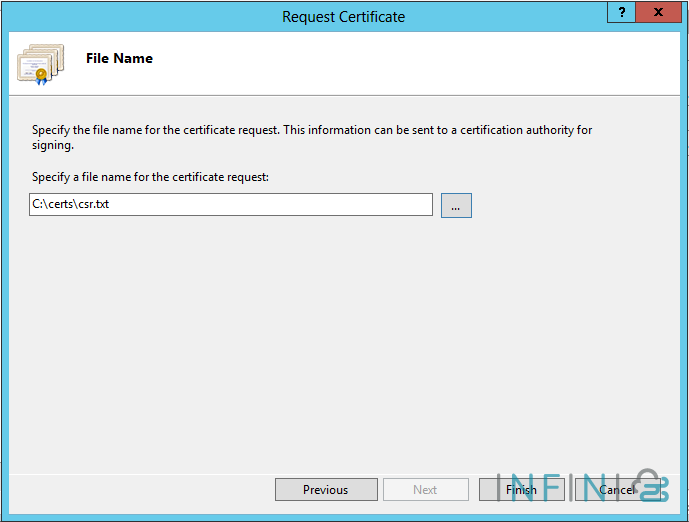Click the Request Certificate title bar

click(344, 16)
